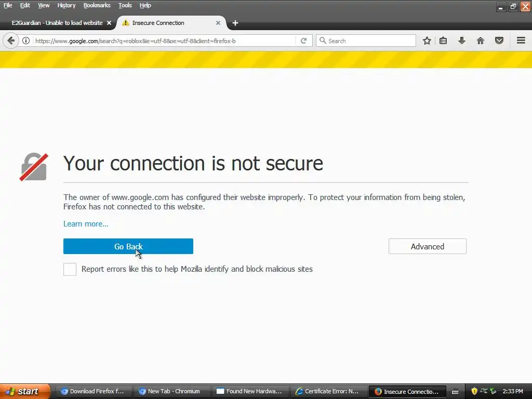The image size is (532, 399).
Task: Open History menu
Action: click(x=66, y=5)
